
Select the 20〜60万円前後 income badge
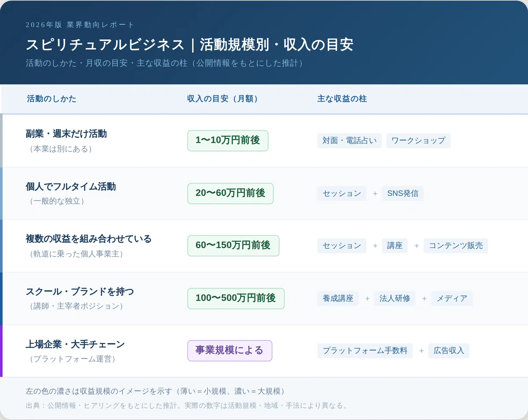pos(231,193)
